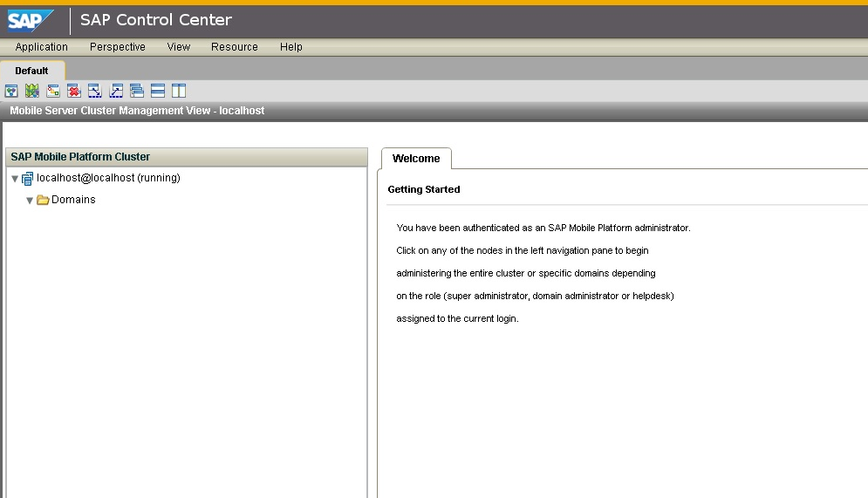Click the SAP Mobile Platform Cluster panel header
The width and height of the screenshot is (868, 498).
pos(187,157)
